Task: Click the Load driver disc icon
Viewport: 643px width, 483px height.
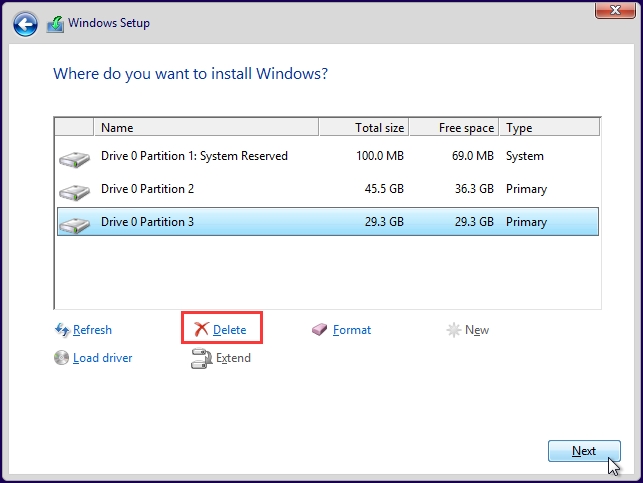Action: click(x=62, y=358)
